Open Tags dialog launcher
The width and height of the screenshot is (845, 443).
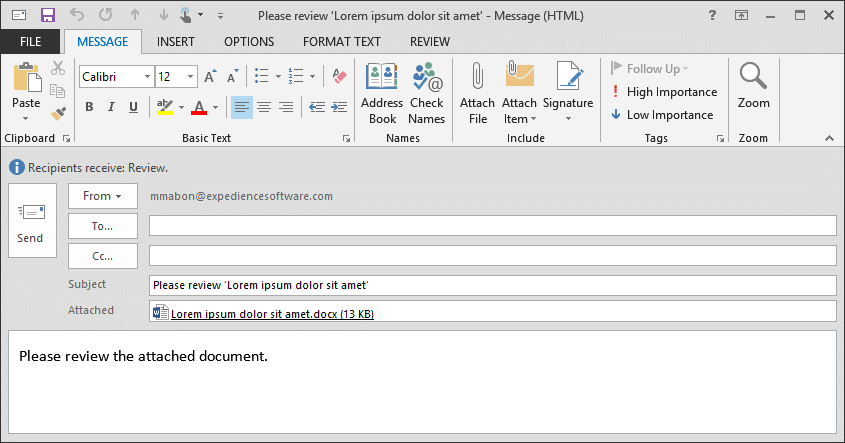pyautogui.click(x=720, y=139)
